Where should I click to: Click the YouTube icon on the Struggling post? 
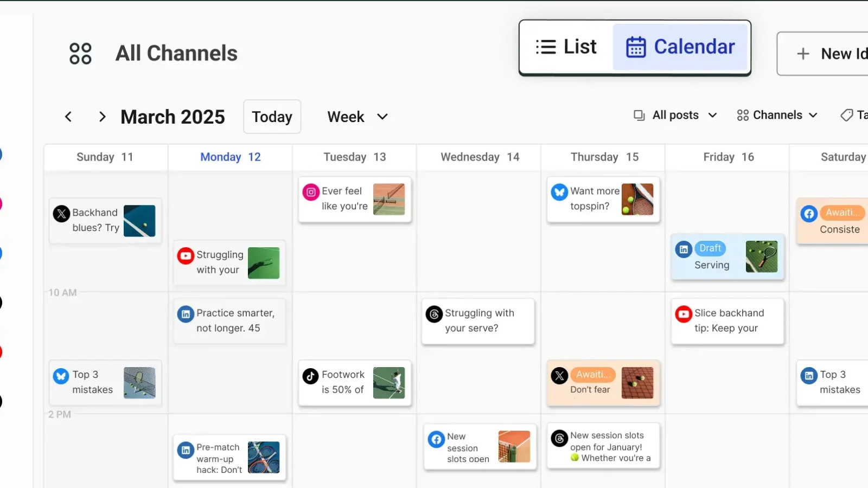coord(186,255)
